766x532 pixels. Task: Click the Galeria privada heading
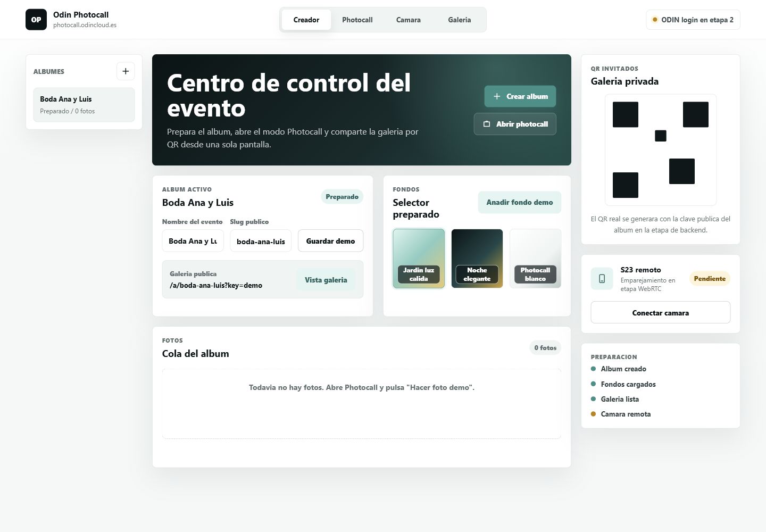[x=625, y=81]
